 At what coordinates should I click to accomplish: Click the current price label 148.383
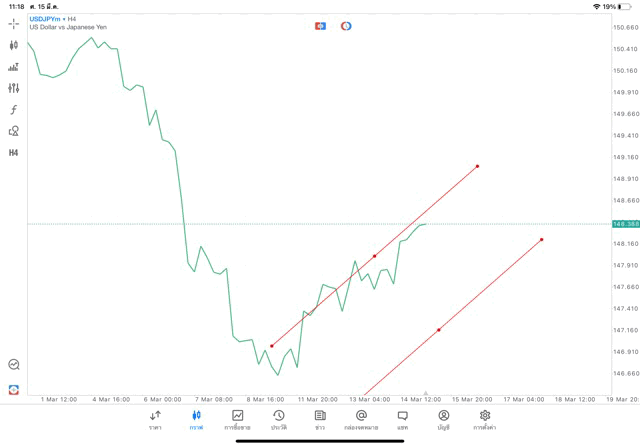pos(626,224)
